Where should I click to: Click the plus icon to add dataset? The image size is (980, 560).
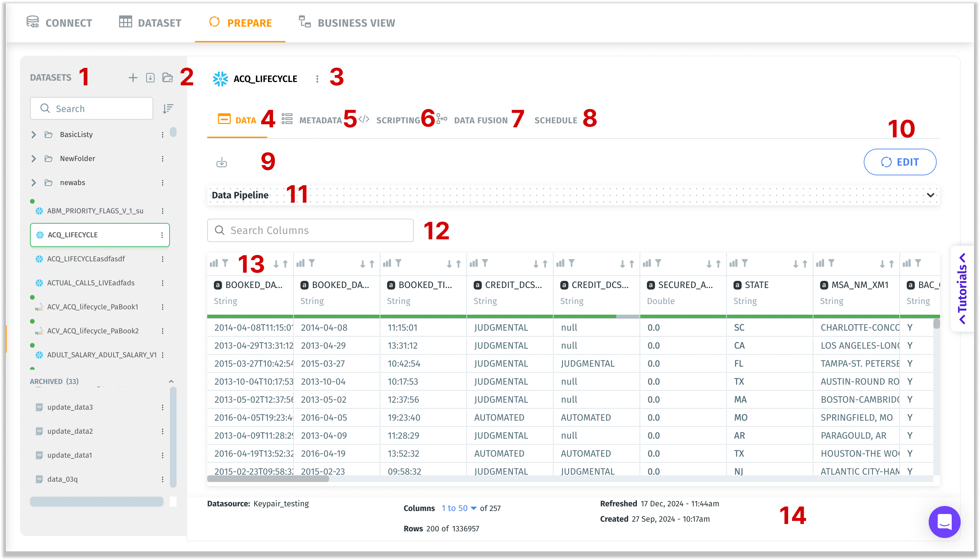133,78
